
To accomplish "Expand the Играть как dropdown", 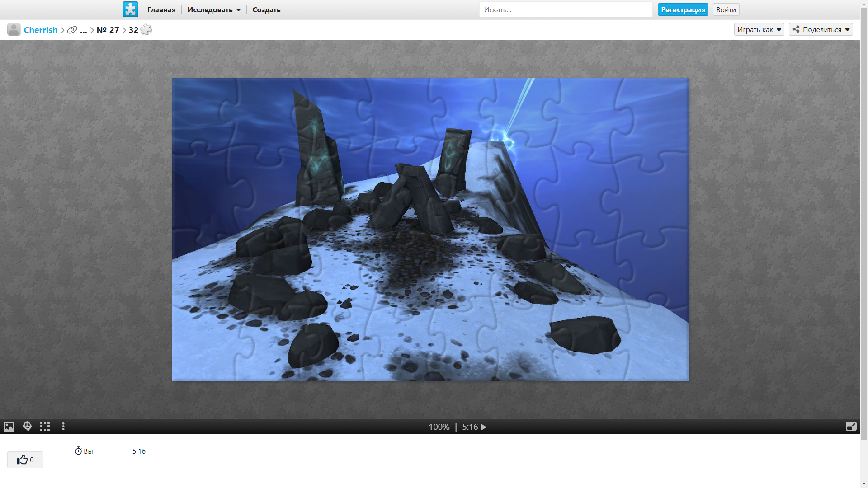I will pyautogui.click(x=759, y=30).
